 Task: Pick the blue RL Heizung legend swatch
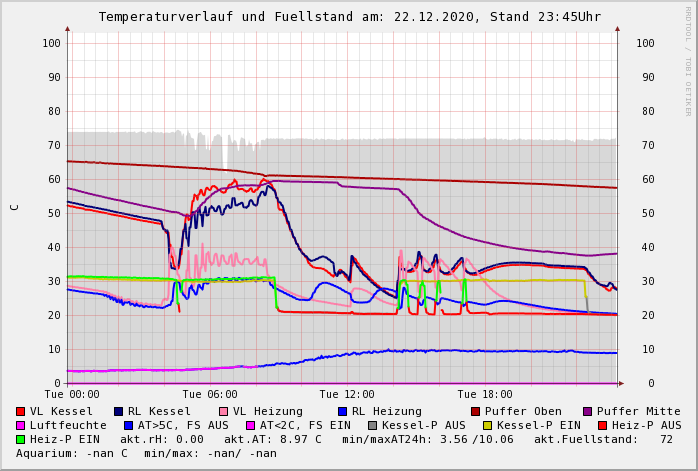point(343,411)
